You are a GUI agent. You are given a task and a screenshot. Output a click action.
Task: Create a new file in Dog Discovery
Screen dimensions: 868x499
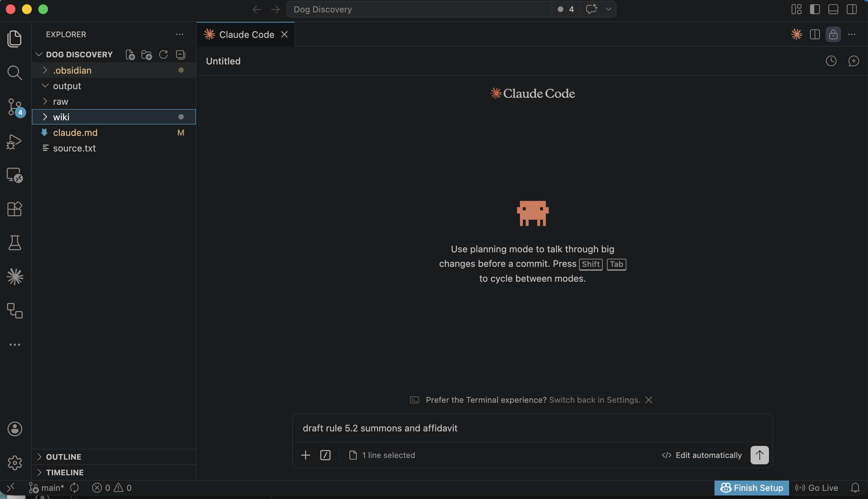[130, 55]
